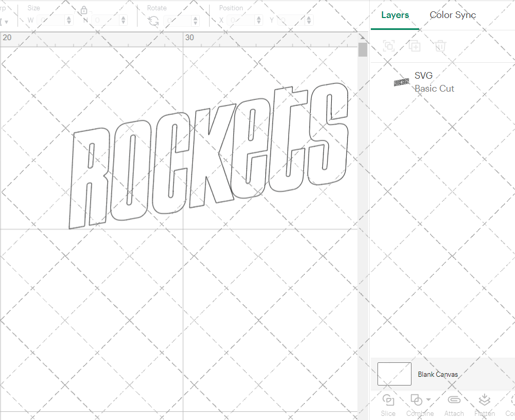Select the Rockets outline on canvas
The height and width of the screenshot is (420, 515).
pyautogui.click(x=208, y=155)
